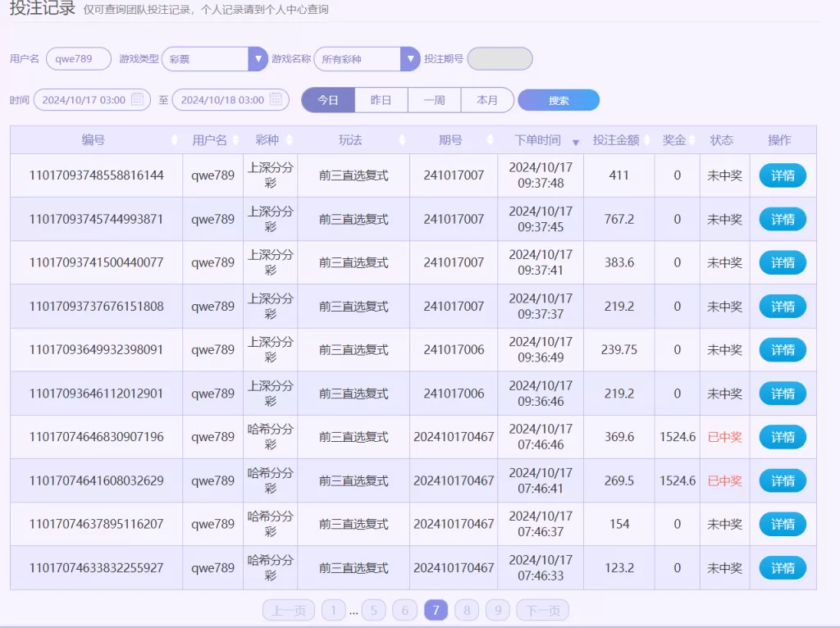Click bet number 11017093745744993871
Viewport: 840px width, 628px height.
pos(97,220)
